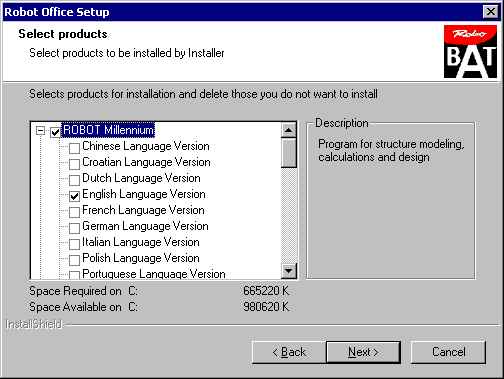Image resolution: width=504 pixels, height=379 pixels.
Task: Tick the Dutch Language Version checkbox
Action: [74, 180]
